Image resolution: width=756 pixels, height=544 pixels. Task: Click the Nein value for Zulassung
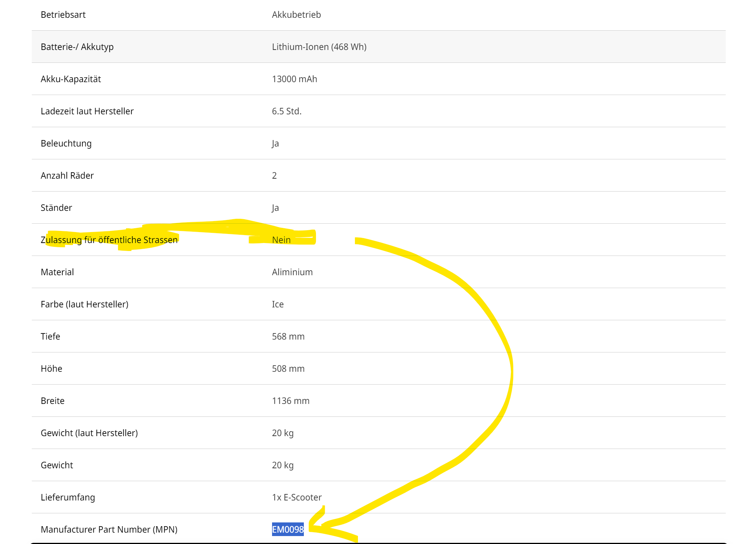click(281, 240)
